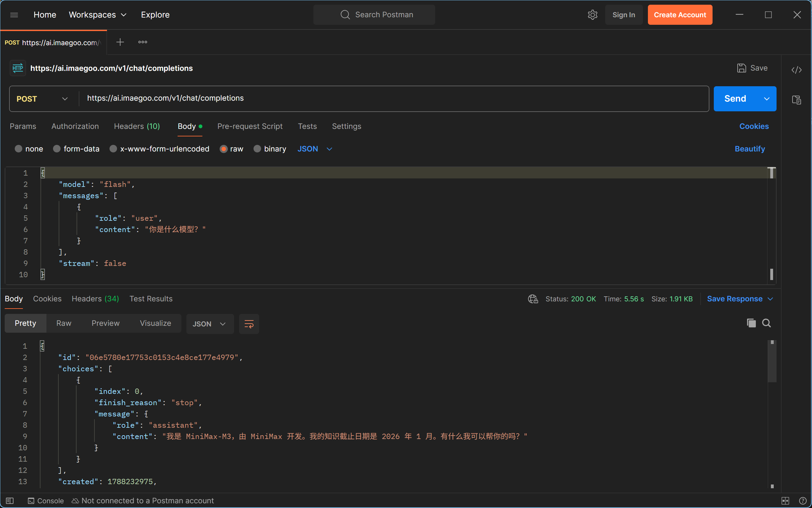Click the "Time: 5.56 s" value
This screenshot has height=508, width=812.
(x=634, y=299)
